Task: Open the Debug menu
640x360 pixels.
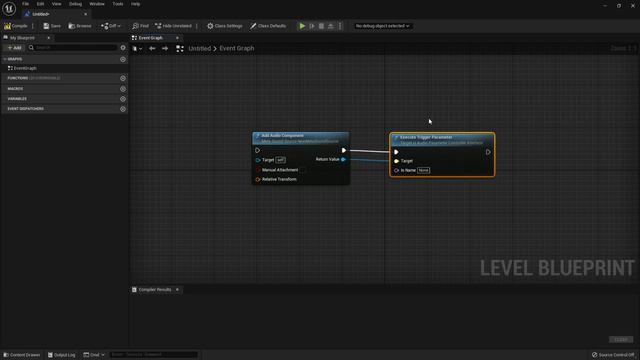Action: [75, 4]
